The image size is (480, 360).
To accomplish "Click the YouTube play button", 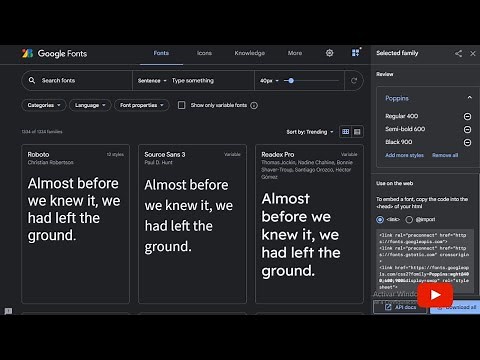I will tap(435, 295).
